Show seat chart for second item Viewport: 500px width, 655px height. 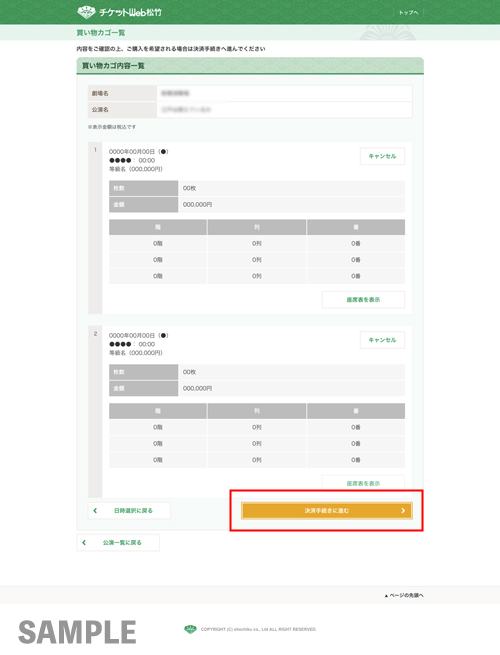[363, 482]
